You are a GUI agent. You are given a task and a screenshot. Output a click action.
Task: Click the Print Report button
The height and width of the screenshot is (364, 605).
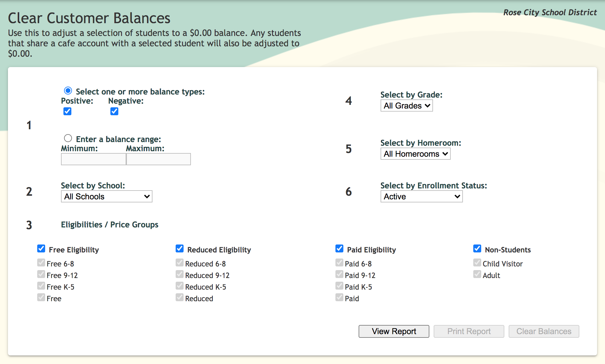(469, 331)
